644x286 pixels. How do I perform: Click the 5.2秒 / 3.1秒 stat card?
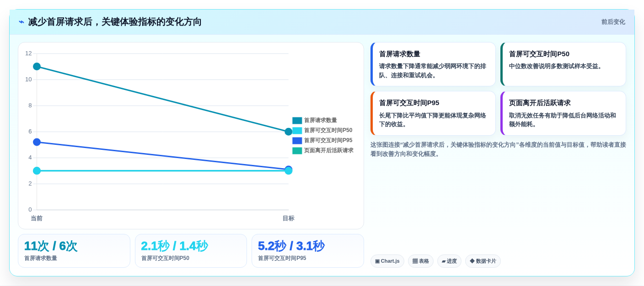point(308,251)
